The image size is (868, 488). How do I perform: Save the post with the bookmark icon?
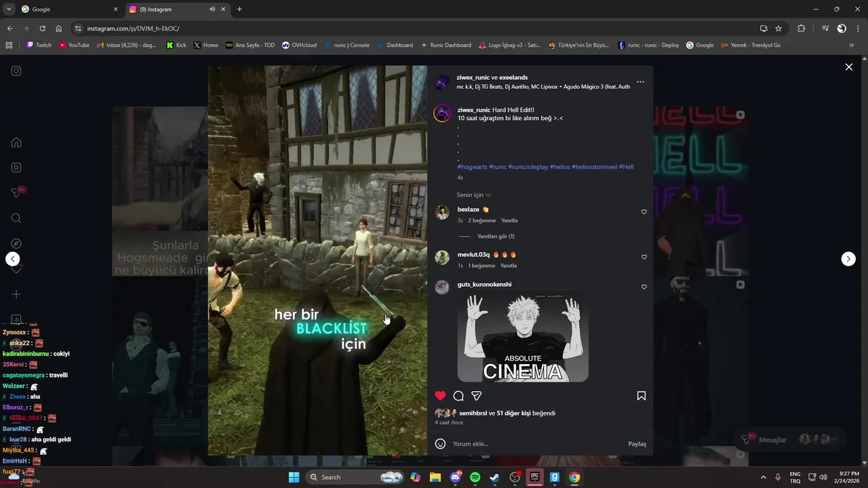click(641, 396)
